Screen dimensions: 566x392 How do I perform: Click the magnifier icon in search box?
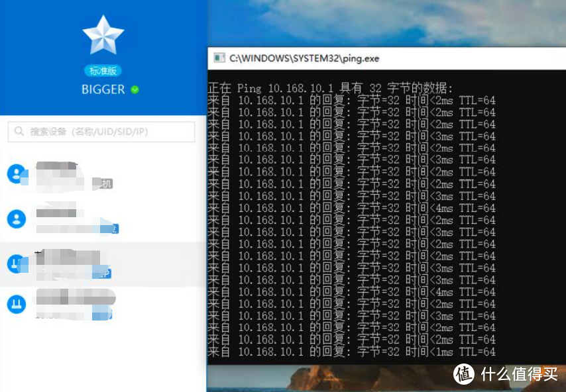click(18, 132)
